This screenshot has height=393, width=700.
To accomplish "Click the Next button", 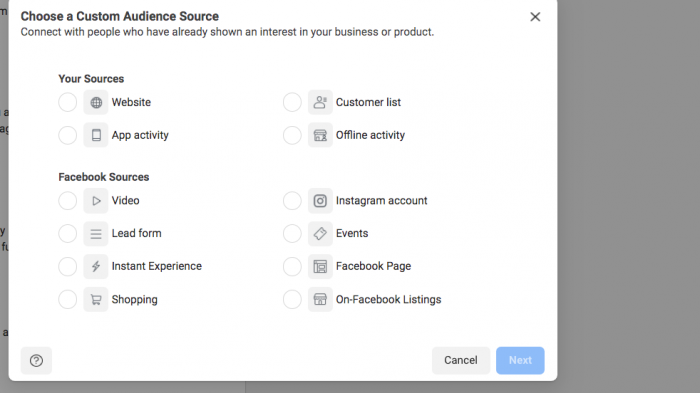I will pyautogui.click(x=520, y=360).
